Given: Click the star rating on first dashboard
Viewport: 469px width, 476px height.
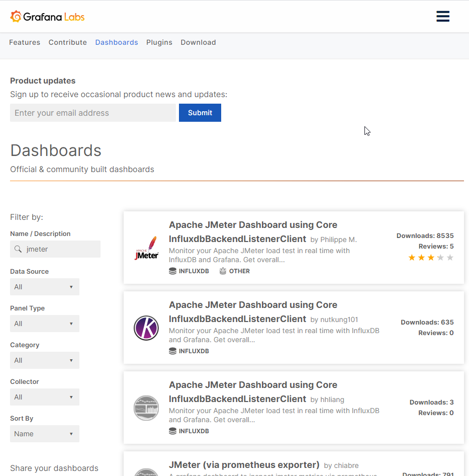Looking at the screenshot, I should coord(431,258).
